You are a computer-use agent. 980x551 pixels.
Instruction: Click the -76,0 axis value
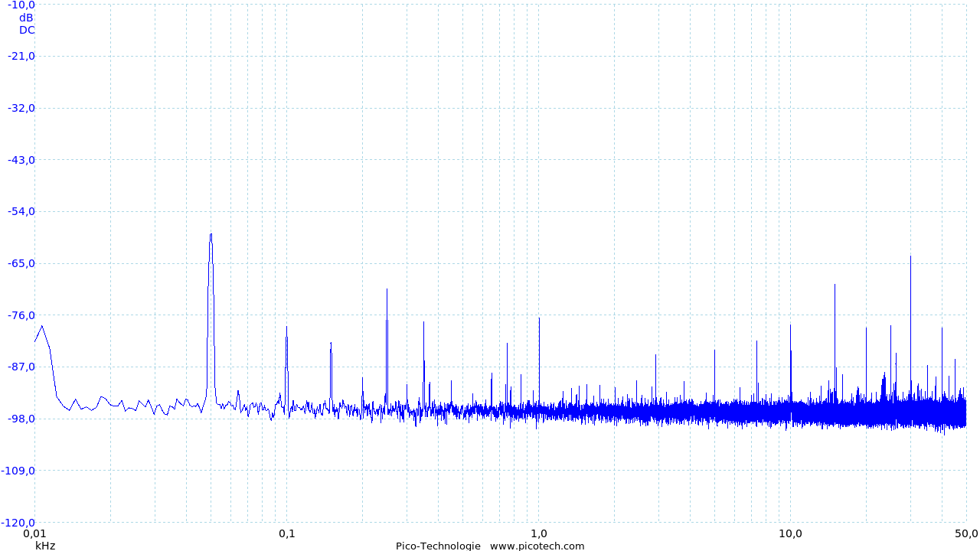point(21,315)
